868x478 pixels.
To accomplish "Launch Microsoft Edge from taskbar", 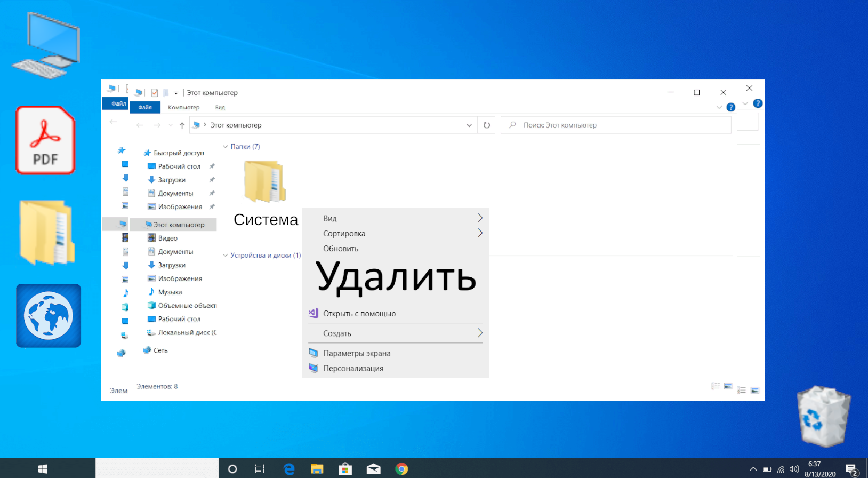I will [289, 469].
